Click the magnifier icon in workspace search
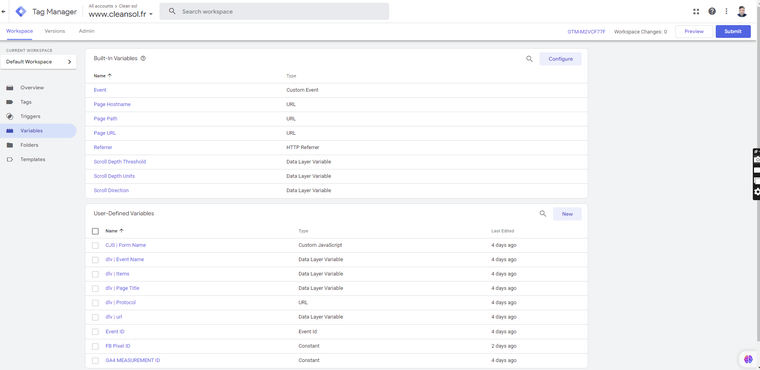Image resolution: width=760 pixels, height=370 pixels. pyautogui.click(x=172, y=11)
